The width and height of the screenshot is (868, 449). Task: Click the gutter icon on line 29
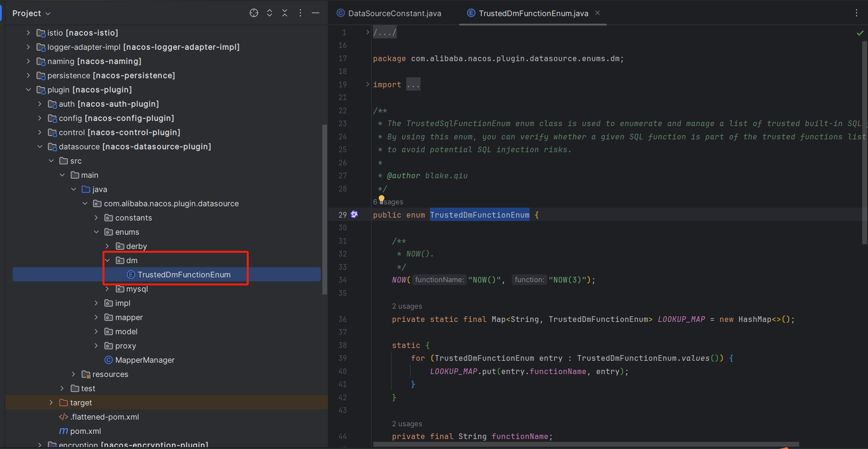354,215
